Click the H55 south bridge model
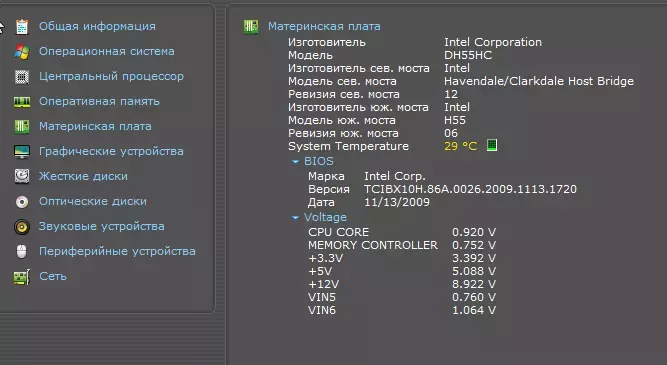The height and width of the screenshot is (365, 667). click(x=455, y=120)
